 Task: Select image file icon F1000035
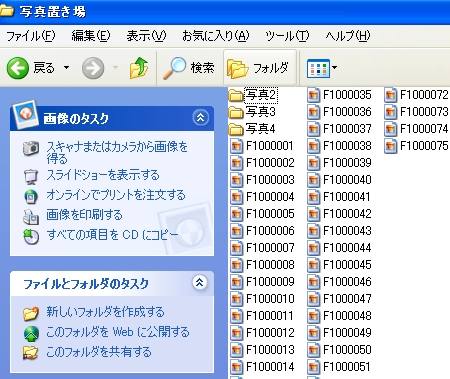(x=313, y=95)
